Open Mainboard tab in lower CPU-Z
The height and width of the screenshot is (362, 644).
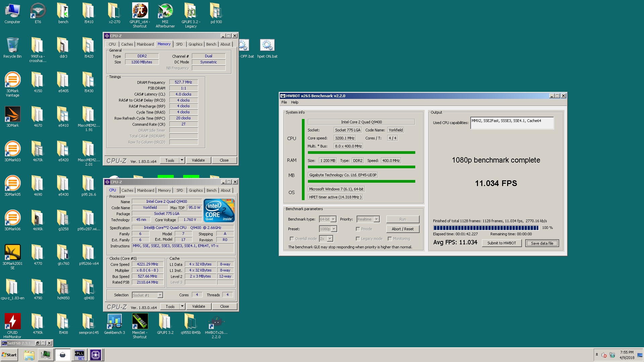146,190
